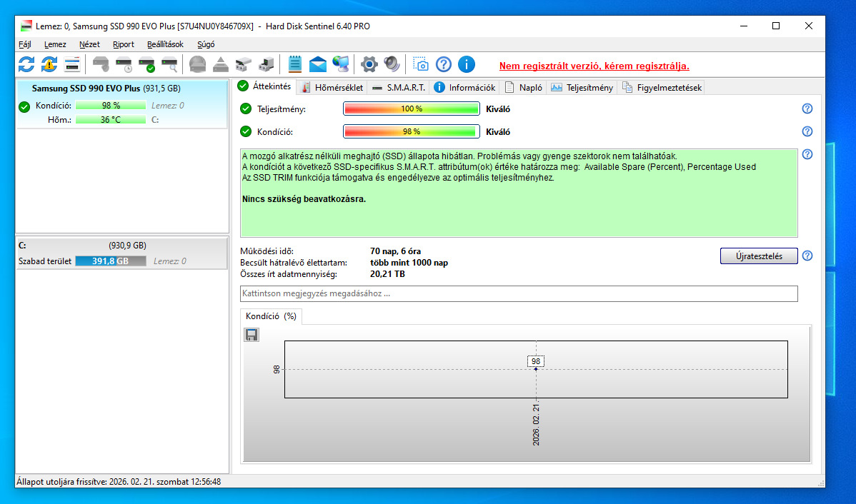The image size is (856, 504).
Task: Click the red registration notice link
Action: [594, 66]
